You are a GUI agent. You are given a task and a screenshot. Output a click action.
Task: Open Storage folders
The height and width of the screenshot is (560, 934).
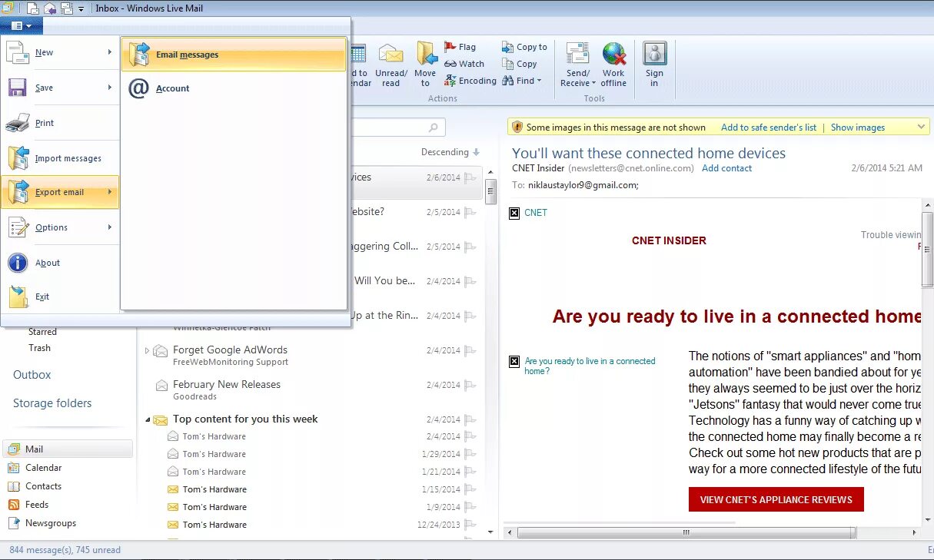[52, 403]
